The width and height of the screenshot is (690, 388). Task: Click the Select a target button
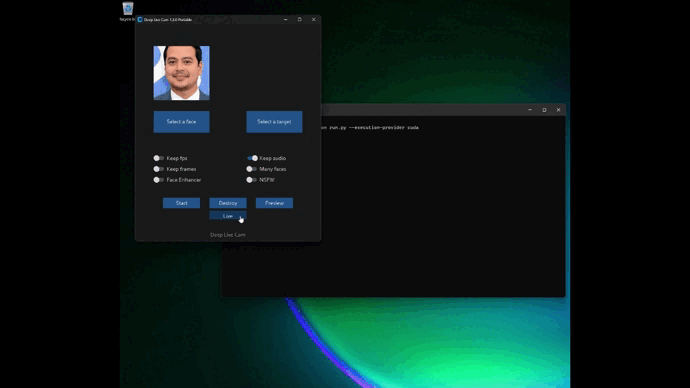tap(274, 122)
